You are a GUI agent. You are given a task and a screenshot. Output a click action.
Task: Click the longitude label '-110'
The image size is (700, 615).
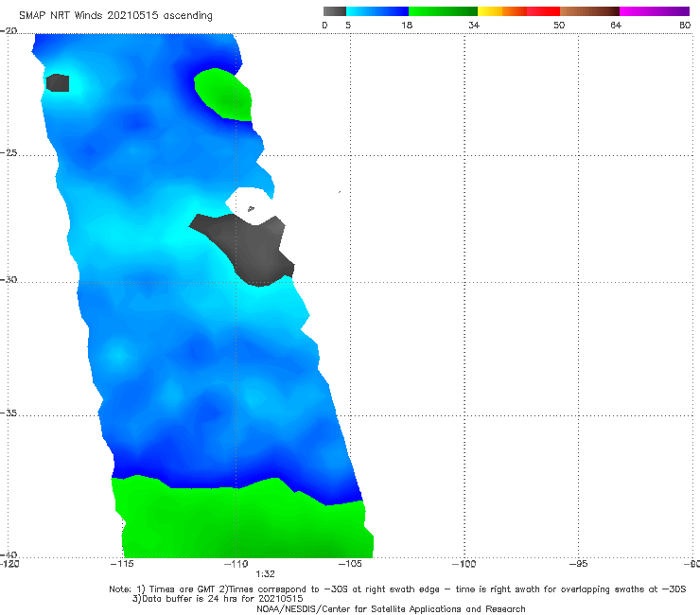[x=236, y=564]
